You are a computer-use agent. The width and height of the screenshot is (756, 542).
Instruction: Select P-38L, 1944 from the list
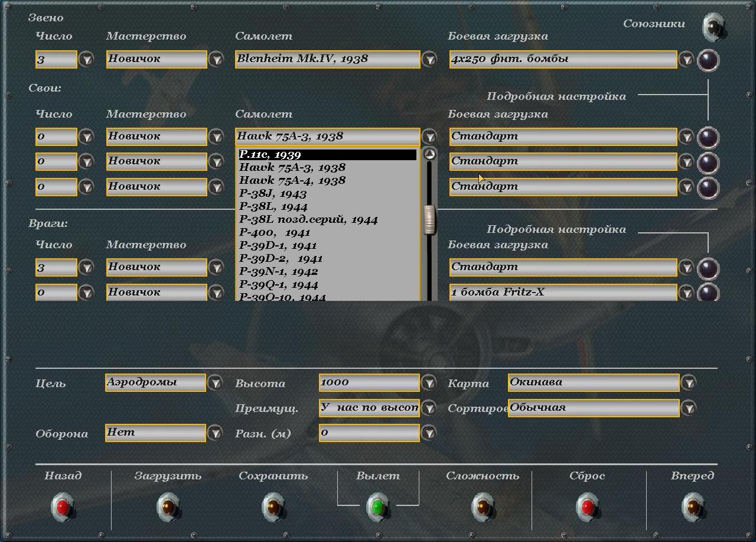tap(328, 207)
